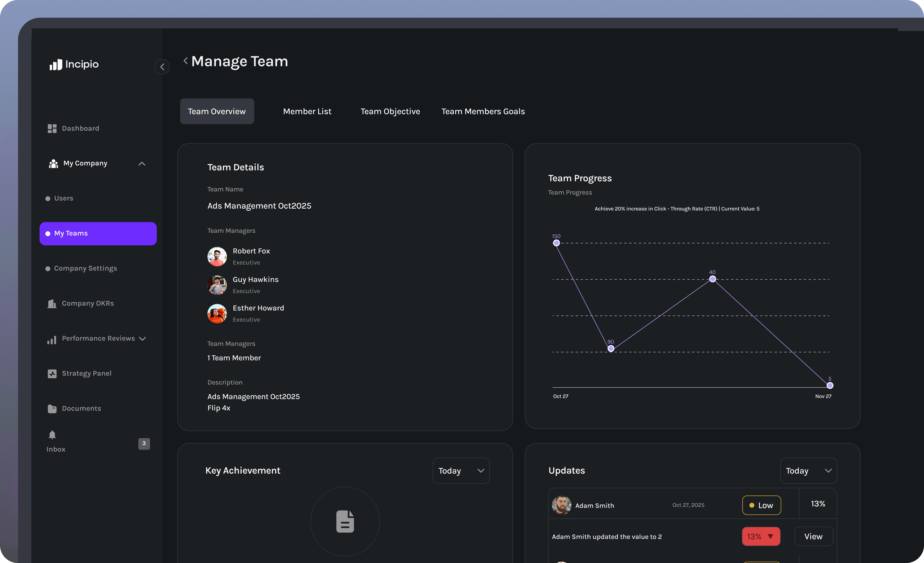Open the Strategy Panel sidebar item
The height and width of the screenshot is (563, 924).
tap(87, 373)
